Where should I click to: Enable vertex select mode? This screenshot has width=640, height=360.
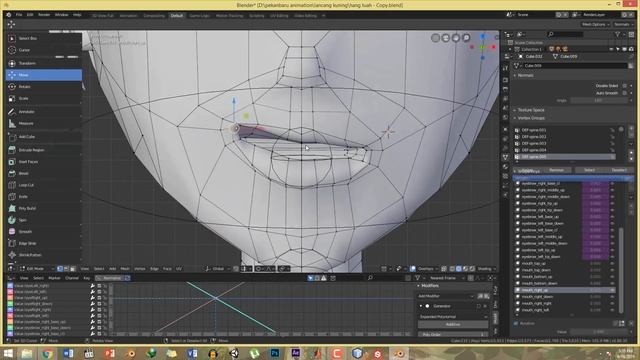click(60, 269)
